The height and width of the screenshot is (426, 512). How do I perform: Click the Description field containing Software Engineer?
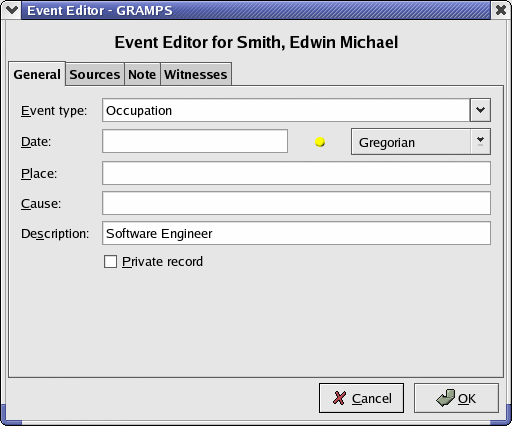296,233
